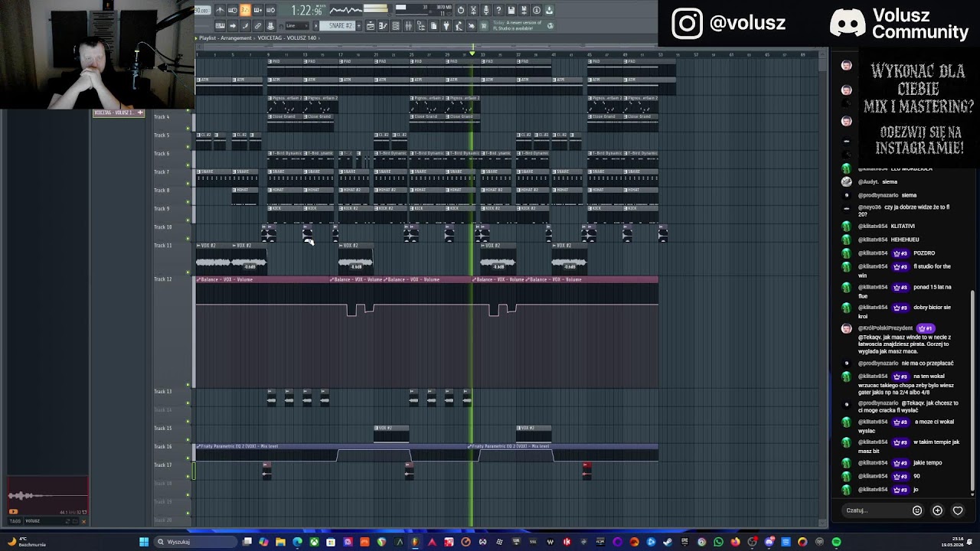Open the mixer view icon
Screen dimensions: 980x551
click(x=408, y=26)
